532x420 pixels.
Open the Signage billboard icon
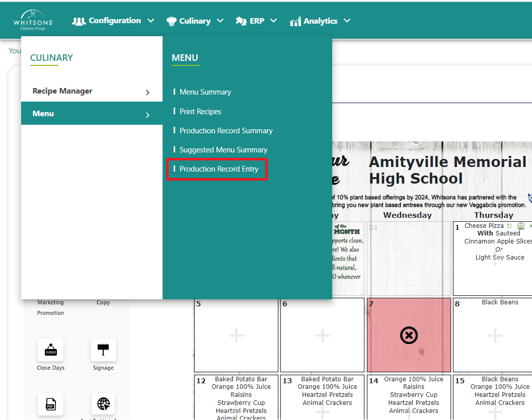pos(103,350)
